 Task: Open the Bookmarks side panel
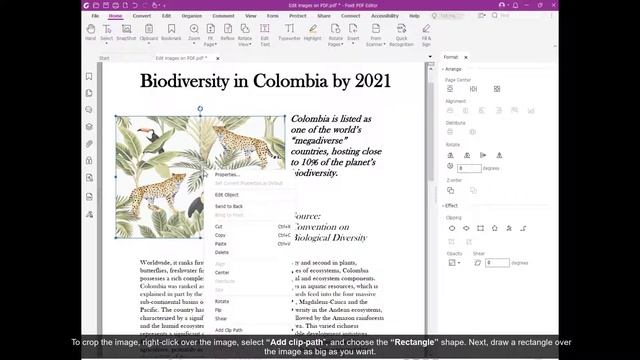click(89, 76)
